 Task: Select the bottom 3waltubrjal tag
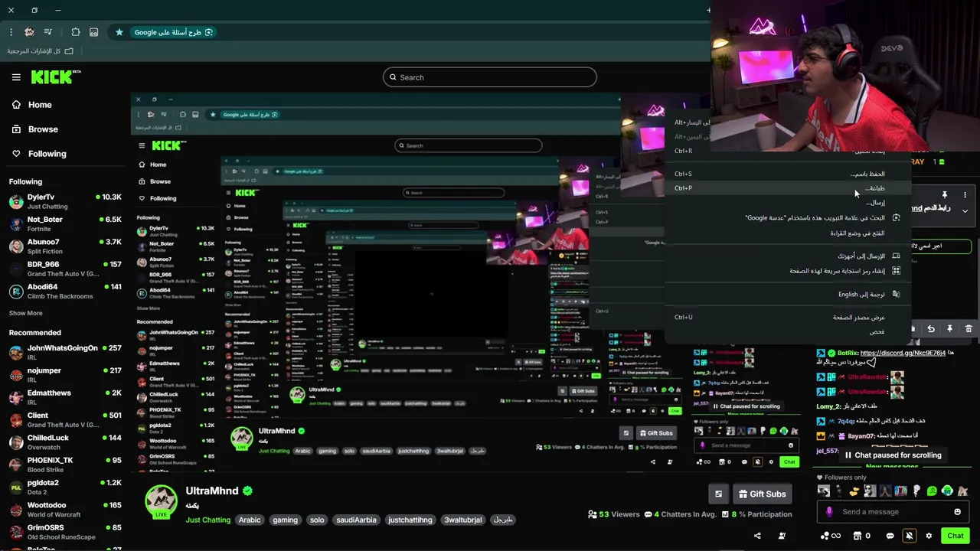(x=463, y=520)
